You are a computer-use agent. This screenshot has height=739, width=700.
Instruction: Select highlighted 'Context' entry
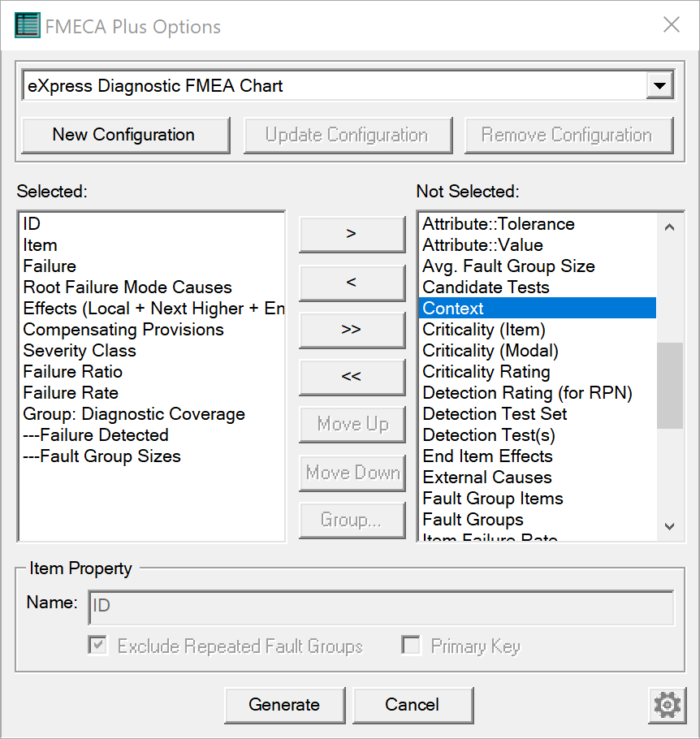[x=538, y=309]
